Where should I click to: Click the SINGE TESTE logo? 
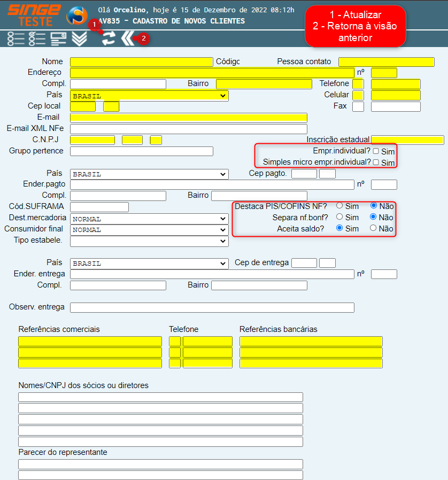34,15
